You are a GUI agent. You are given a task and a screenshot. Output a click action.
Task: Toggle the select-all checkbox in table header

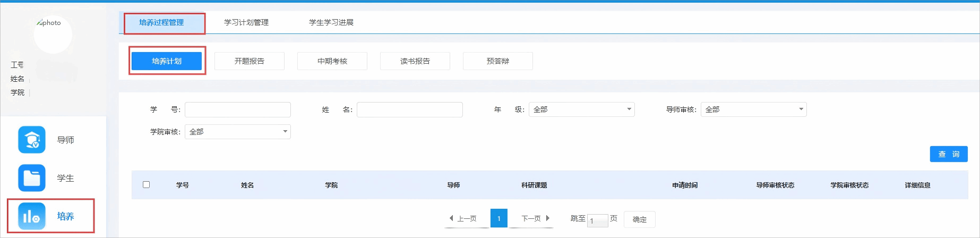tap(147, 185)
